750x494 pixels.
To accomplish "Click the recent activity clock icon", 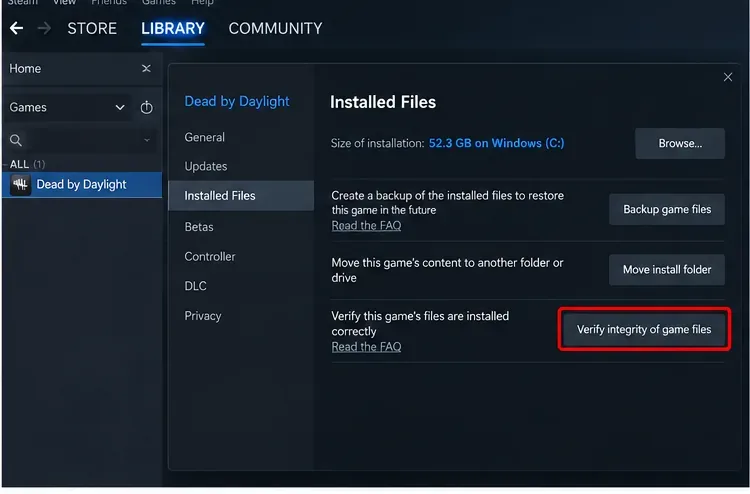I will [x=146, y=107].
